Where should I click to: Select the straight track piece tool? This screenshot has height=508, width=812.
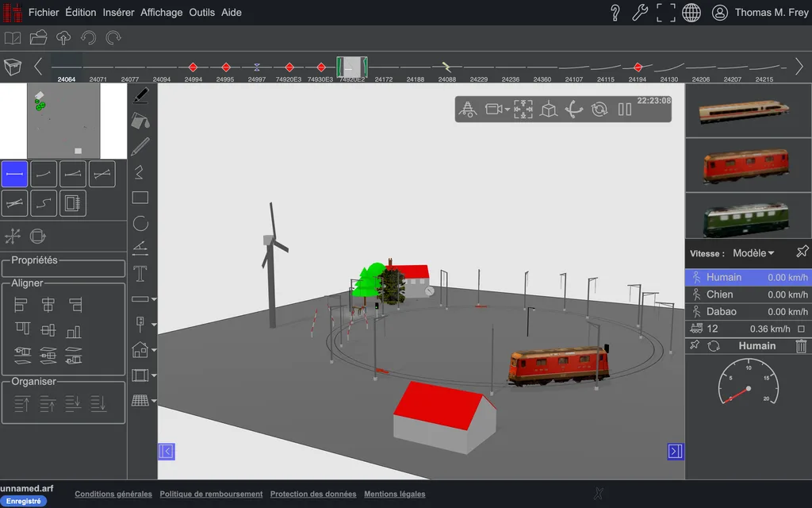14,174
